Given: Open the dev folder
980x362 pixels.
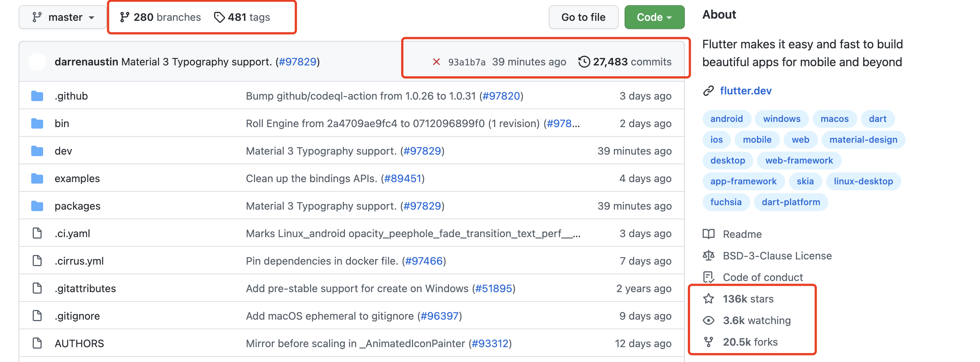Looking at the screenshot, I should [x=63, y=151].
